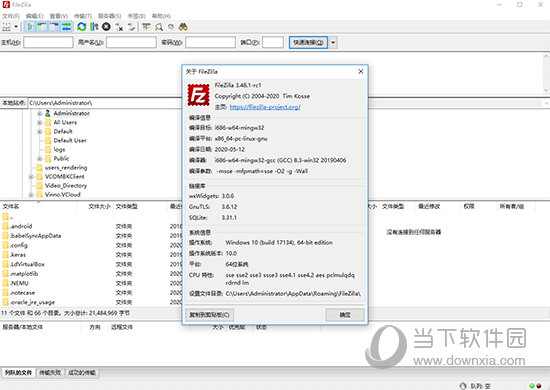Screen dimensions: 550x390
Task: Confirm About dialog with OK (确定)
Action: click(x=345, y=315)
